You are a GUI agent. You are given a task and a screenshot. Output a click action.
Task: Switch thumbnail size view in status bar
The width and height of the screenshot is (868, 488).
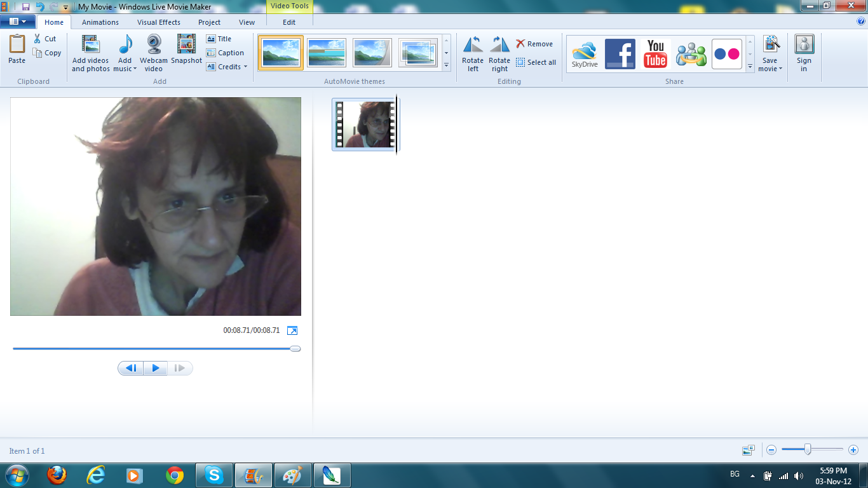coord(749,450)
